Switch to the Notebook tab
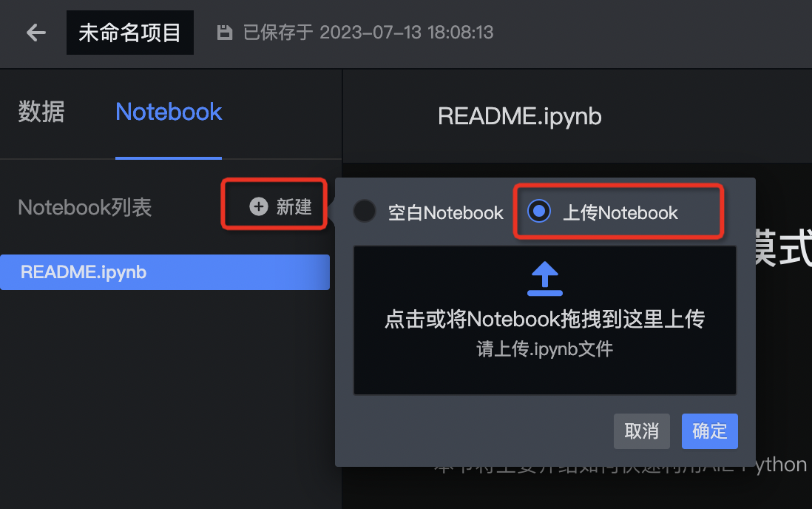 [x=169, y=112]
